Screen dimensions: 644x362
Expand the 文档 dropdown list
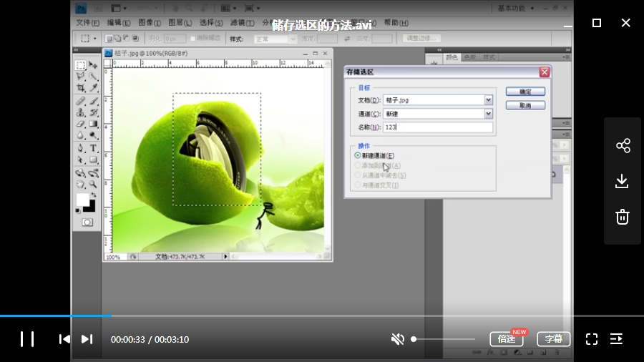(488, 100)
